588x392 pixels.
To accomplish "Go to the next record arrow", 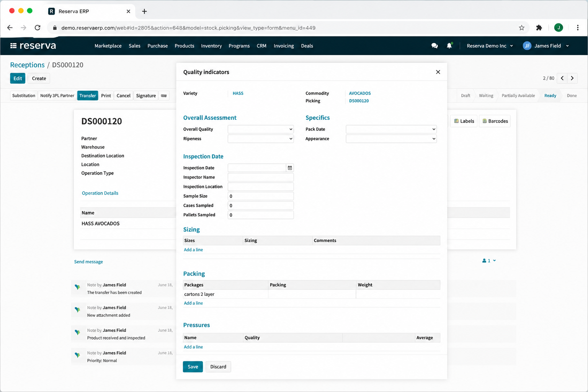I will [x=572, y=78].
